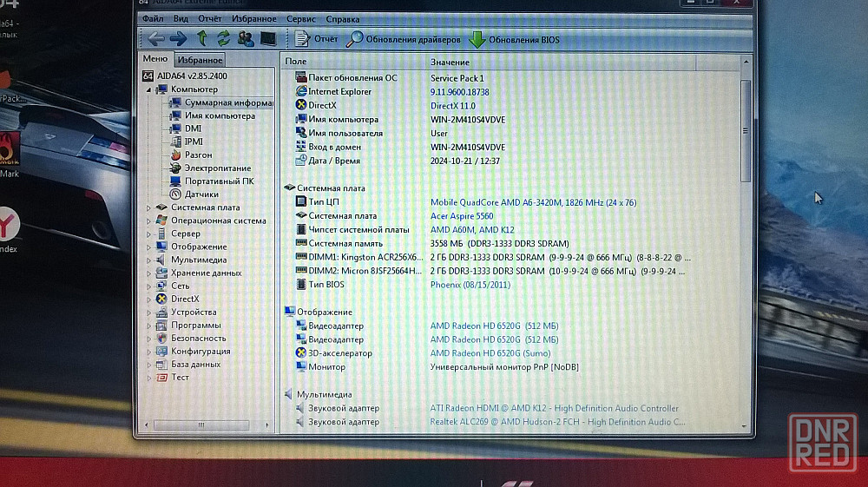This screenshot has height=487, width=868.
Task: Click the Конфигурация tree icon
Action: coord(161,352)
